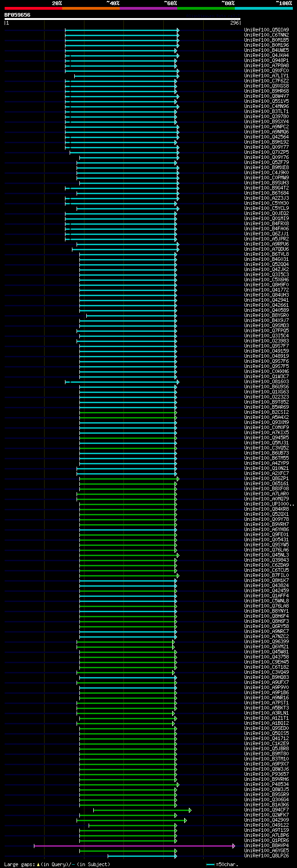The image size is (297, 868).
Task: Open hit UniRef100_C6TNN2
Action: [266, 35]
